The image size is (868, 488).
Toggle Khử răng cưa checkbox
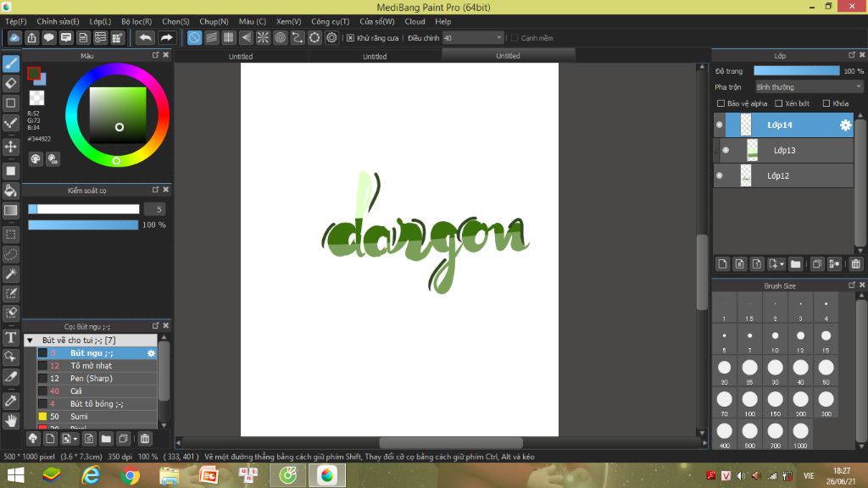coord(350,38)
